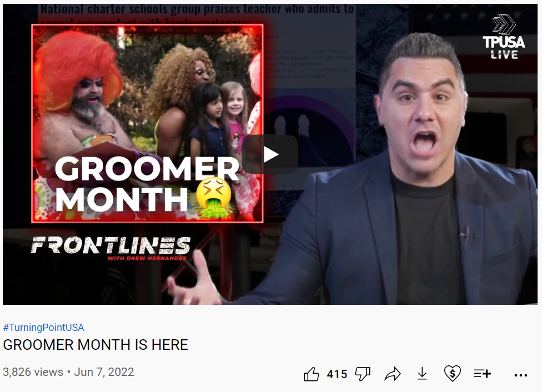This screenshot has width=542, height=392.
Task: Open the Share arrow option
Action: pyautogui.click(x=392, y=374)
